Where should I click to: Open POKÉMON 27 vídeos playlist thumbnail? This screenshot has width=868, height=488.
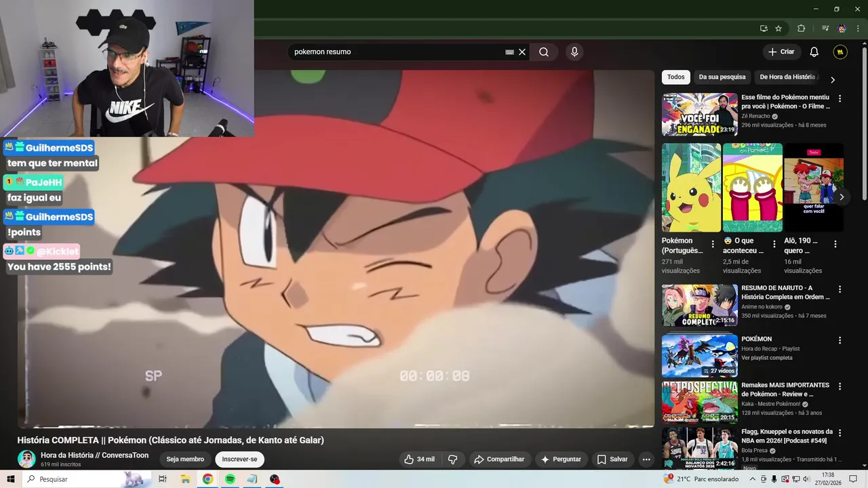699,355
